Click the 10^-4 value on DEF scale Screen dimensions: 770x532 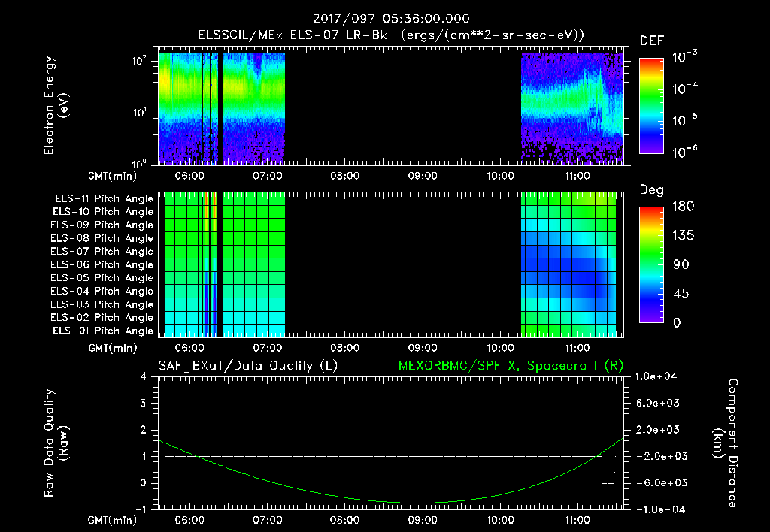click(x=684, y=89)
